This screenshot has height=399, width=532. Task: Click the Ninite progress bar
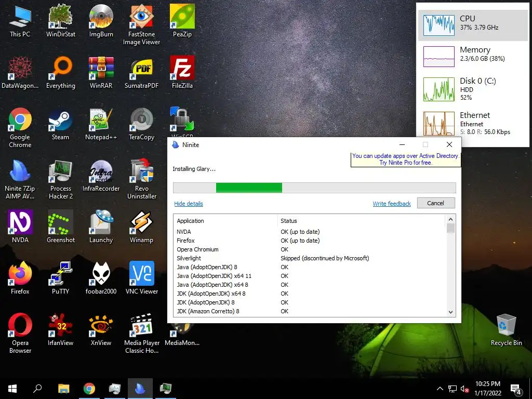click(x=314, y=188)
